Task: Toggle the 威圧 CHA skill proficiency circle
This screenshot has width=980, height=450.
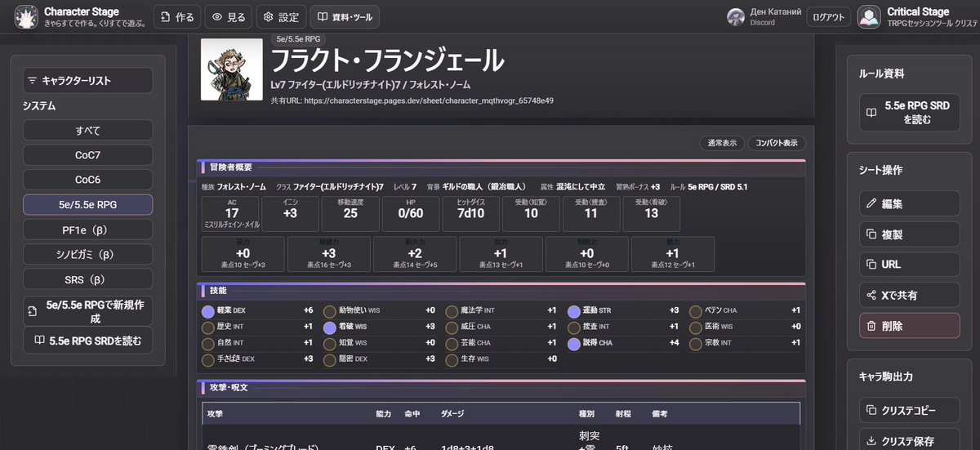Action: click(452, 327)
